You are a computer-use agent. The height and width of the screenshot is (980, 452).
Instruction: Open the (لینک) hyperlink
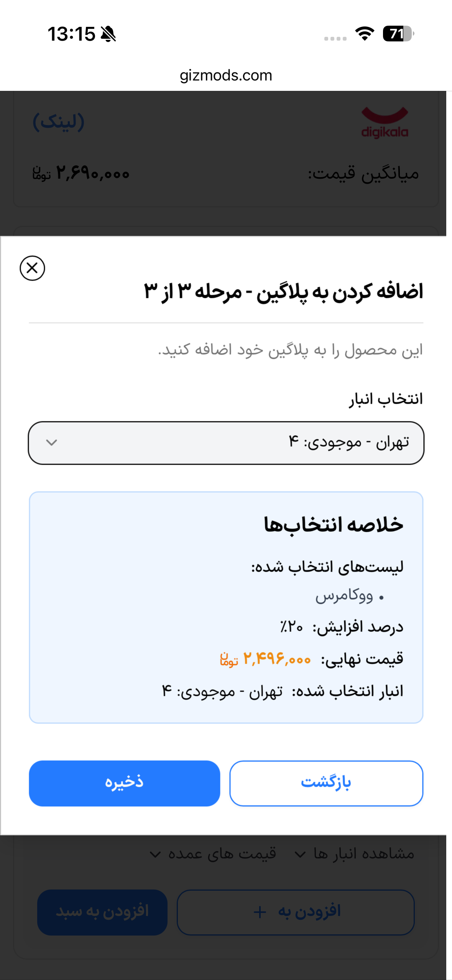pyautogui.click(x=58, y=122)
